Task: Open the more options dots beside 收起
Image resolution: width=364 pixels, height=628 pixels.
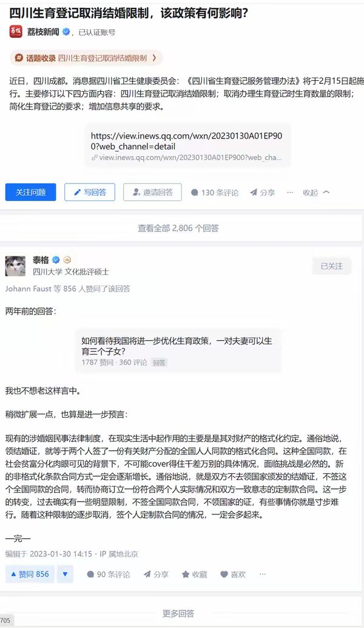Action: click(290, 193)
